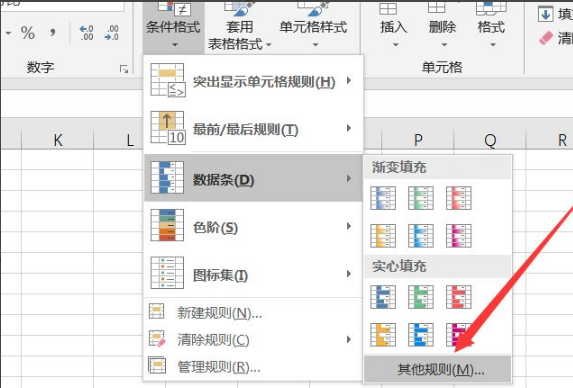The image size is (573, 388).
Task: Click the clear rules eraser icon
Action: pyautogui.click(x=158, y=339)
